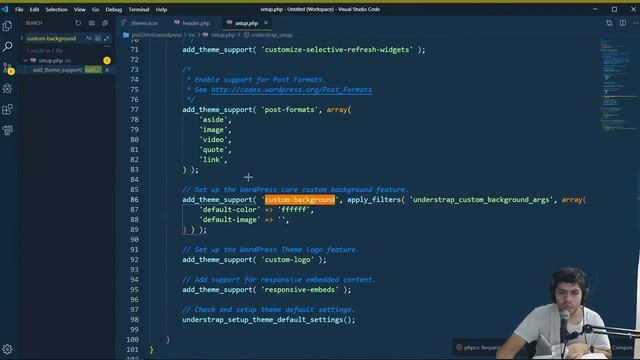Image resolution: width=640 pixels, height=360 pixels.
Task: Open changes compare icon in editor toolbar
Action: click(x=609, y=23)
